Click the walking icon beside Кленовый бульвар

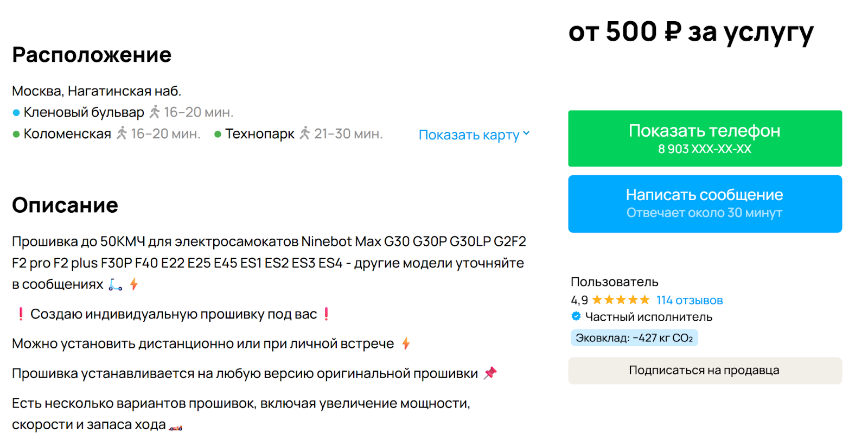pyautogui.click(x=155, y=112)
